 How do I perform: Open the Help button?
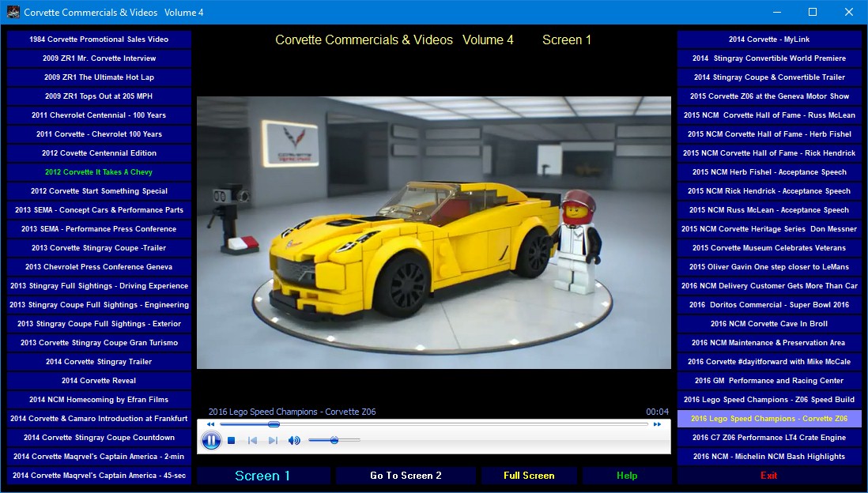click(627, 476)
